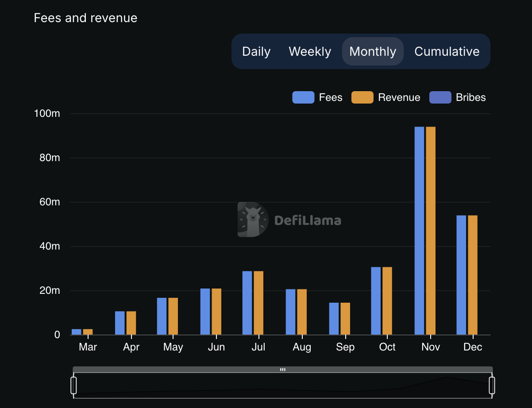532x408 pixels.
Task: Click the range slider top drag bar
Action: pos(282,370)
